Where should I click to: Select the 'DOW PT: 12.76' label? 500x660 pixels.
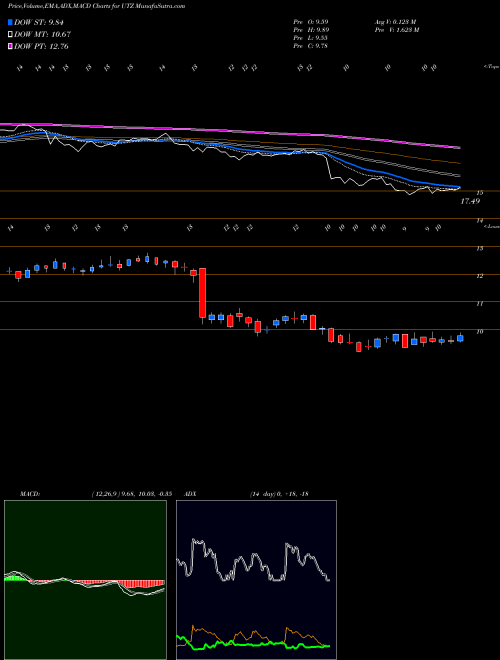[41, 46]
